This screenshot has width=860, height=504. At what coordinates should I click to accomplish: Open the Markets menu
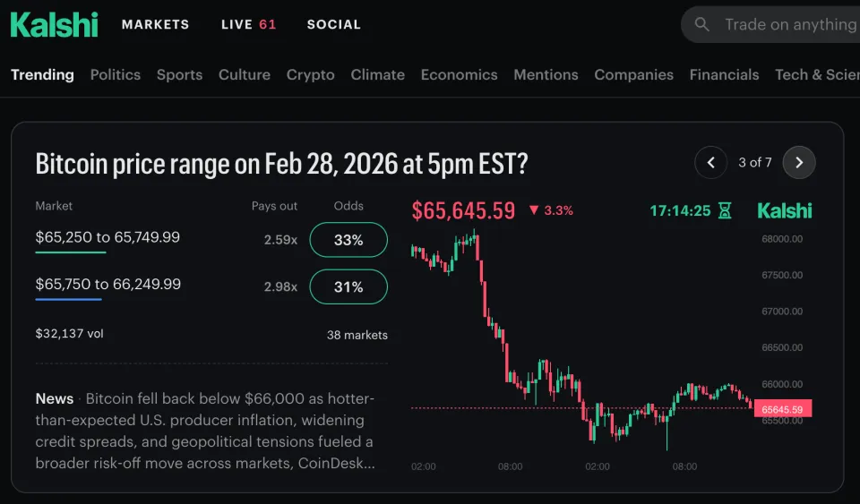pyautogui.click(x=155, y=24)
